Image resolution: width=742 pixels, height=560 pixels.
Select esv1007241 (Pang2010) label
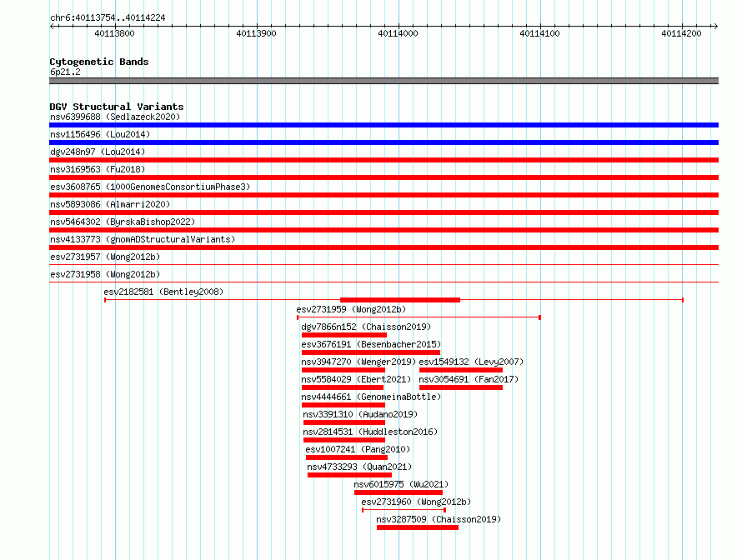point(358,449)
